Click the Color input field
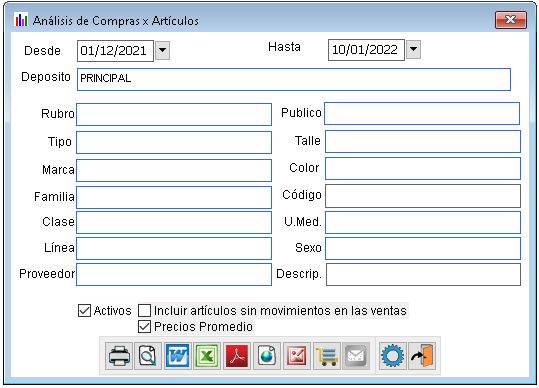This screenshot has width=539, height=388. click(423, 168)
